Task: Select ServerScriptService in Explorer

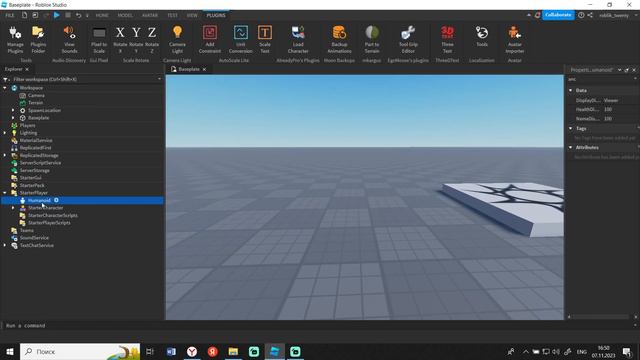Action: click(x=40, y=162)
